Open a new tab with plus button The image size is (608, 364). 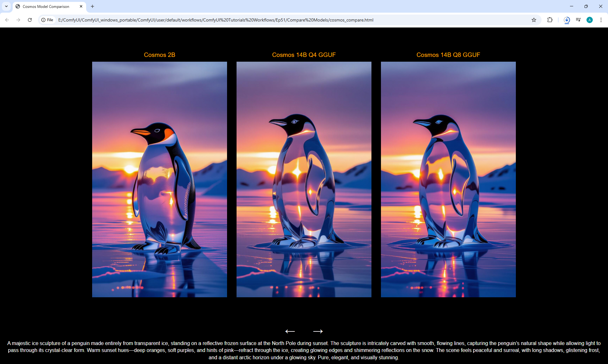point(92,6)
